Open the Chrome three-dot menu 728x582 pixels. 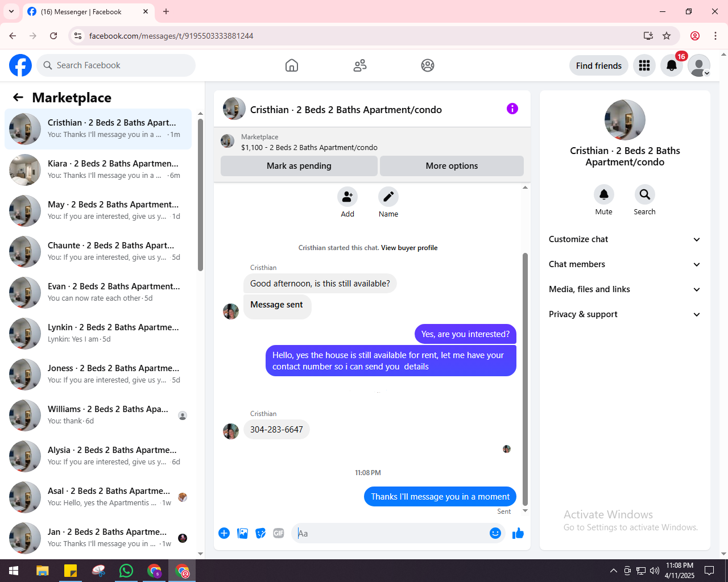point(715,36)
